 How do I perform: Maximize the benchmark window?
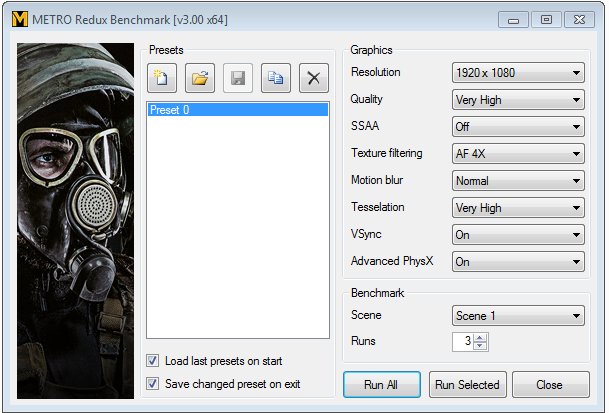(546, 19)
